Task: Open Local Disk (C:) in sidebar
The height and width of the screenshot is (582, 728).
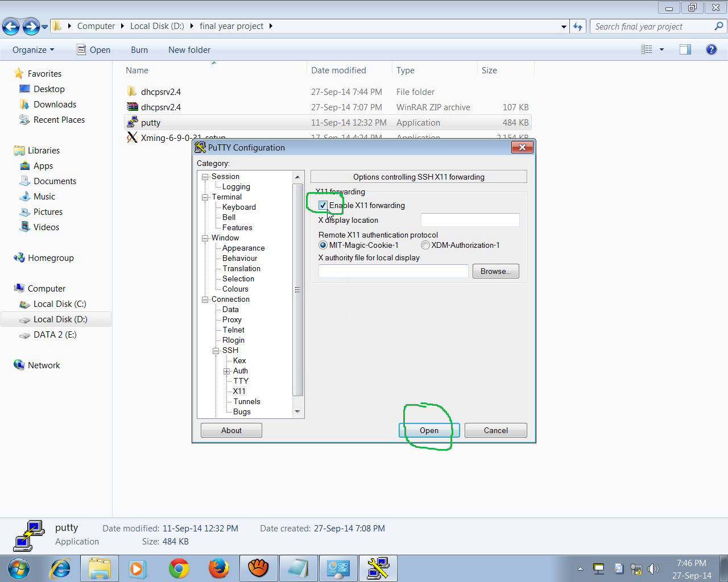Action: click(x=60, y=304)
